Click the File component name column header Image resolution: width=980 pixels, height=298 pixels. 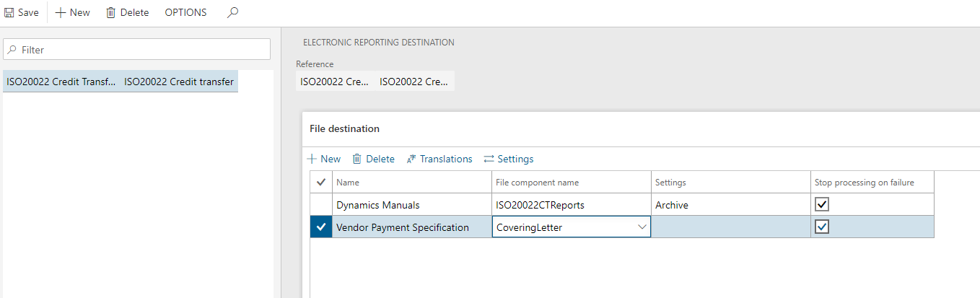pyautogui.click(x=537, y=183)
